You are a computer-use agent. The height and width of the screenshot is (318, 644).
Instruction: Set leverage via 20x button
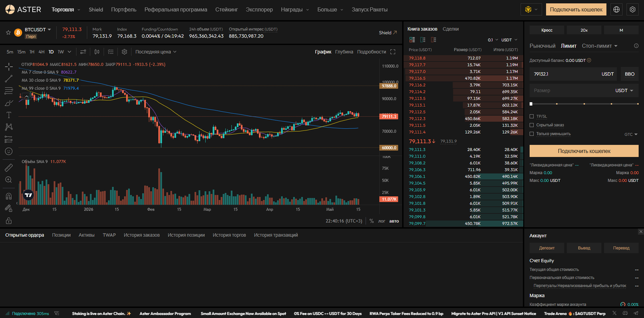point(584,30)
